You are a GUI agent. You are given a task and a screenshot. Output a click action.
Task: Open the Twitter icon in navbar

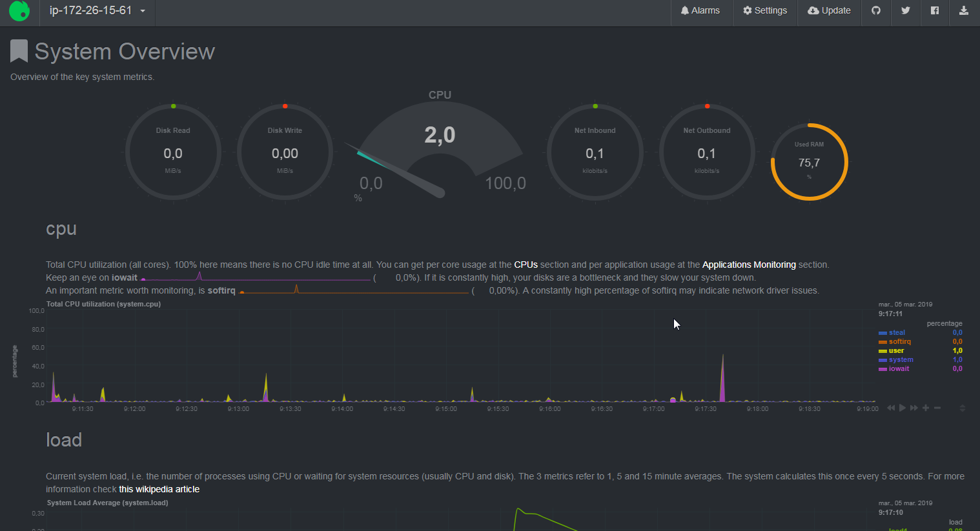905,11
